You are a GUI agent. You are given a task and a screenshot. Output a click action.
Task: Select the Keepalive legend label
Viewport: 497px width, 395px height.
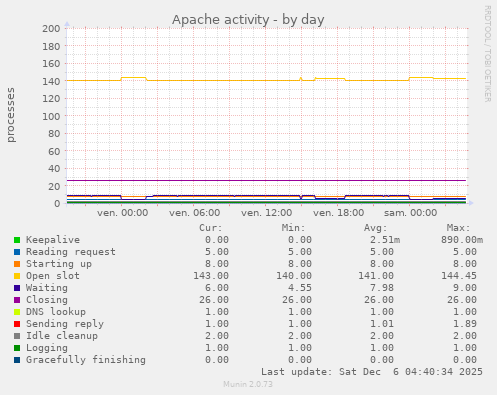click(x=53, y=240)
